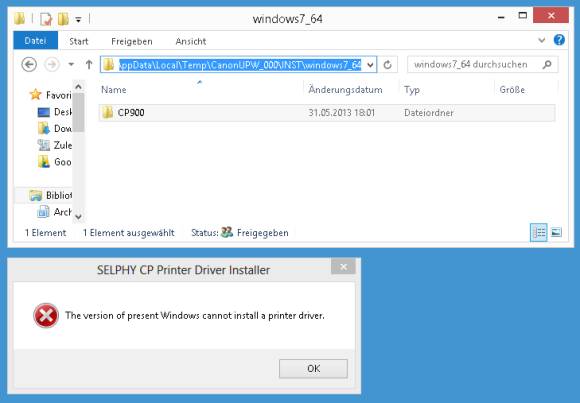The width and height of the screenshot is (580, 403).
Task: Sort by the Änderungsdatum column header
Action: pos(345,90)
